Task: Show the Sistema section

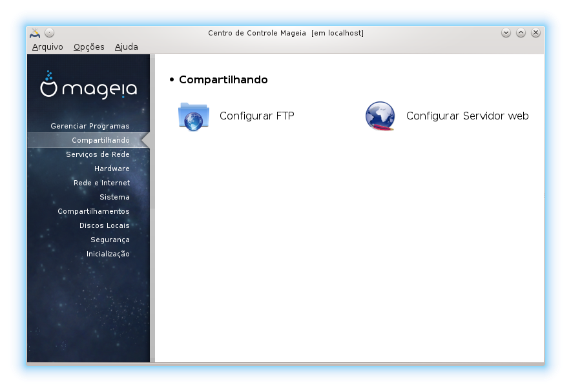Action: (x=114, y=197)
